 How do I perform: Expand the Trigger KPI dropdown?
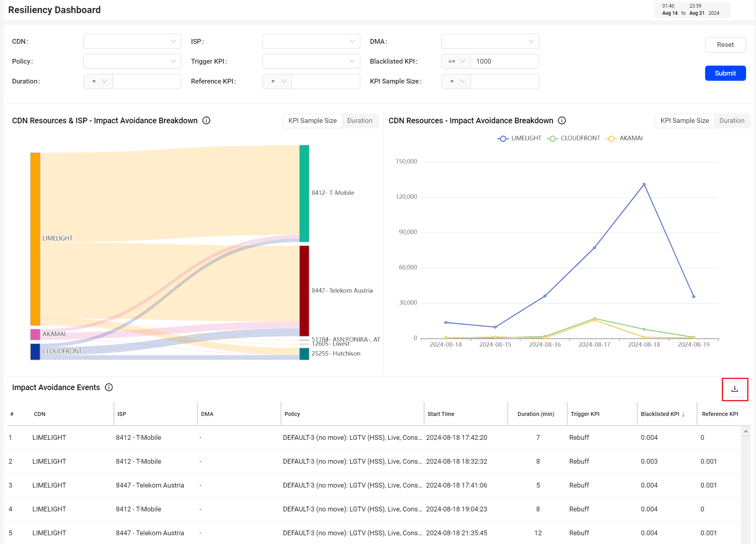[x=311, y=61]
